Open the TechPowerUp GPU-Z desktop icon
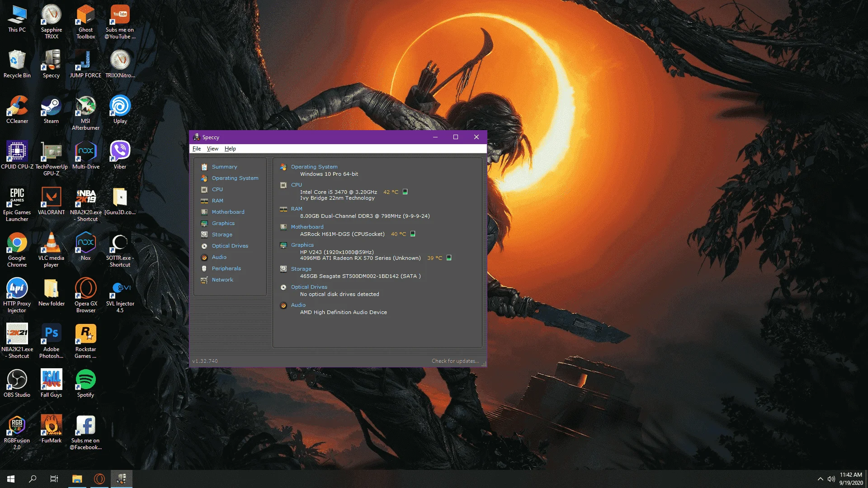Viewport: 868px width, 488px height. pyautogui.click(x=52, y=158)
